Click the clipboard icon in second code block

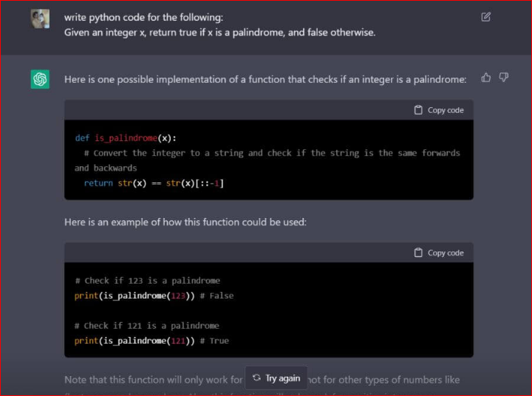point(418,253)
